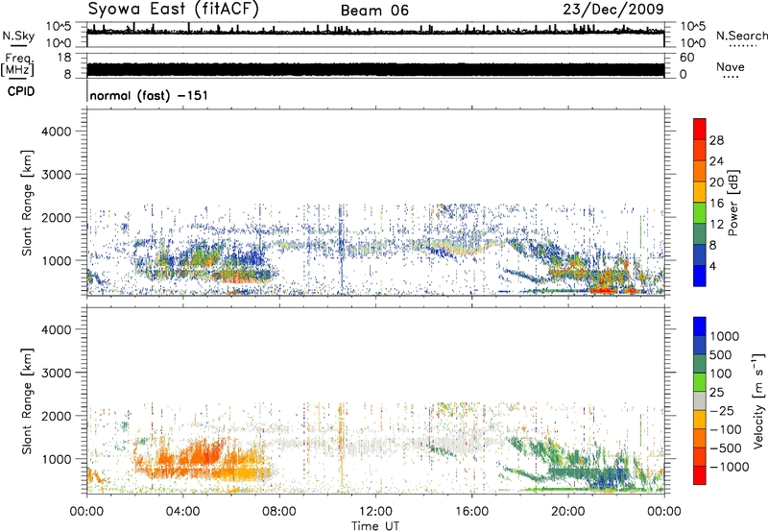Click the "CPID" row label
This screenshot has width=768, height=532.
coord(21,91)
